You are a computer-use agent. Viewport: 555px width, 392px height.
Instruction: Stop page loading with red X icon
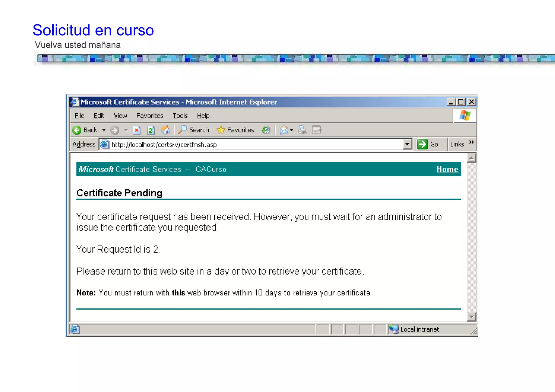(x=137, y=130)
